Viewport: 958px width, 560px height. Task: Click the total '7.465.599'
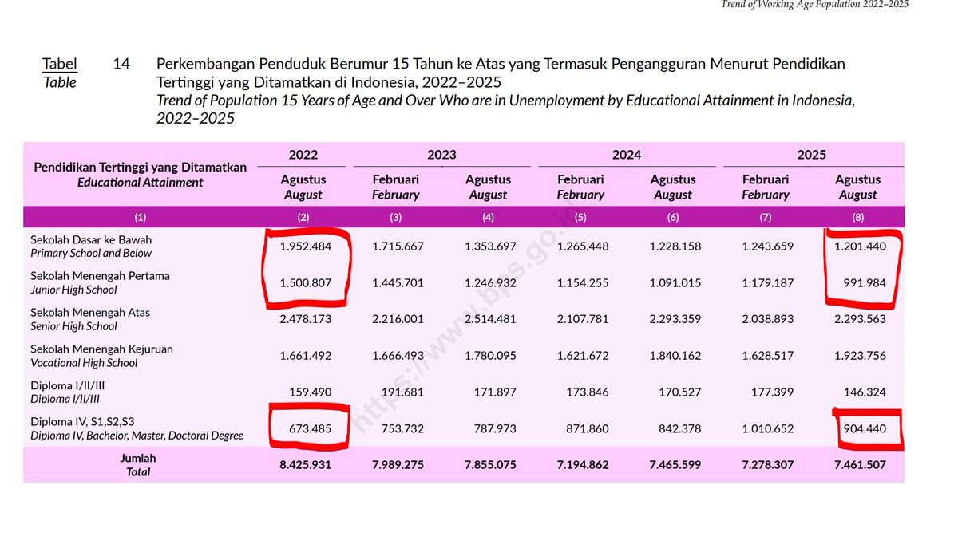675,464
